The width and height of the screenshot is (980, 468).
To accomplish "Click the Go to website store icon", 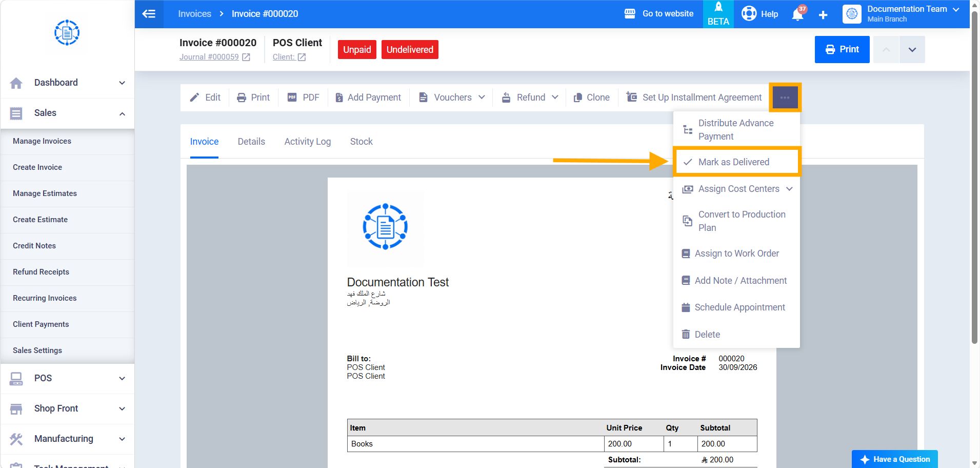I will 630,14.
